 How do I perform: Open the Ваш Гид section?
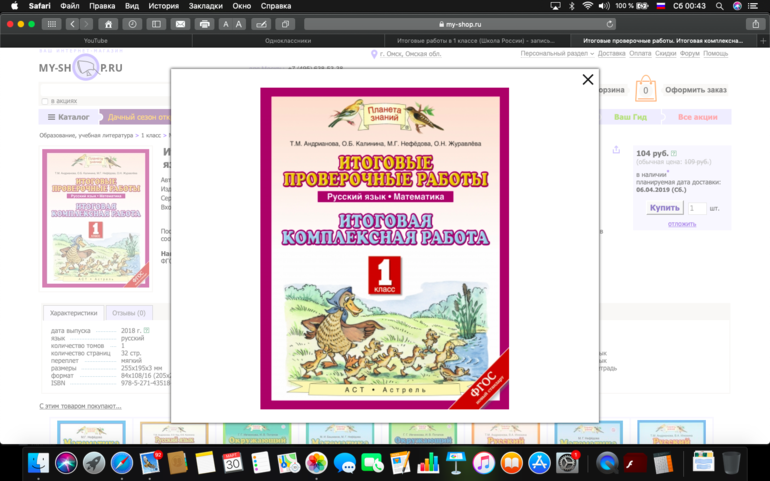tap(630, 117)
